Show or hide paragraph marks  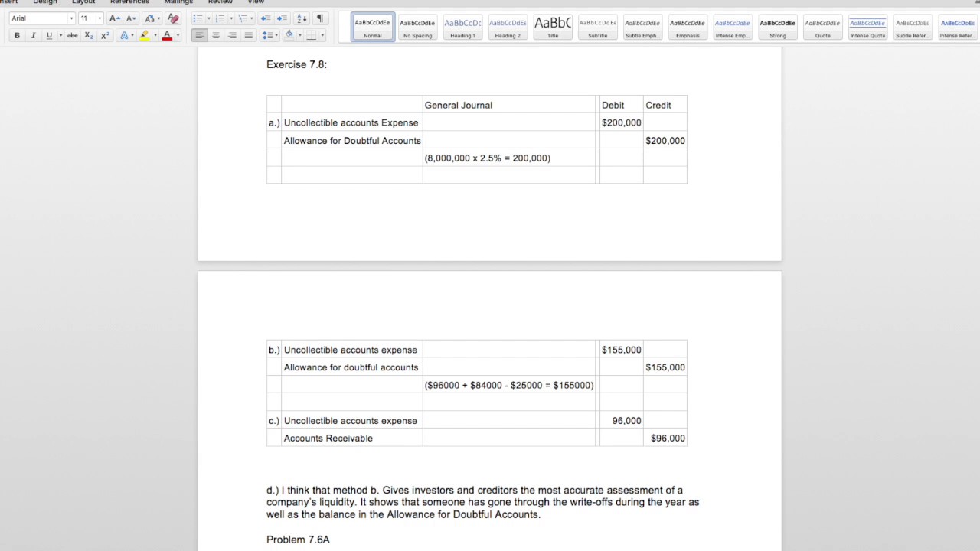320,18
